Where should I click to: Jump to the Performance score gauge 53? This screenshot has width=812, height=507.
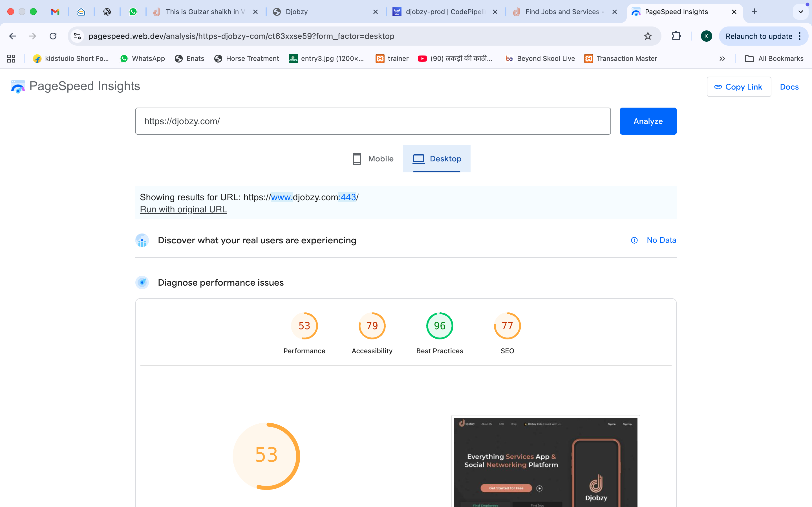point(304,326)
